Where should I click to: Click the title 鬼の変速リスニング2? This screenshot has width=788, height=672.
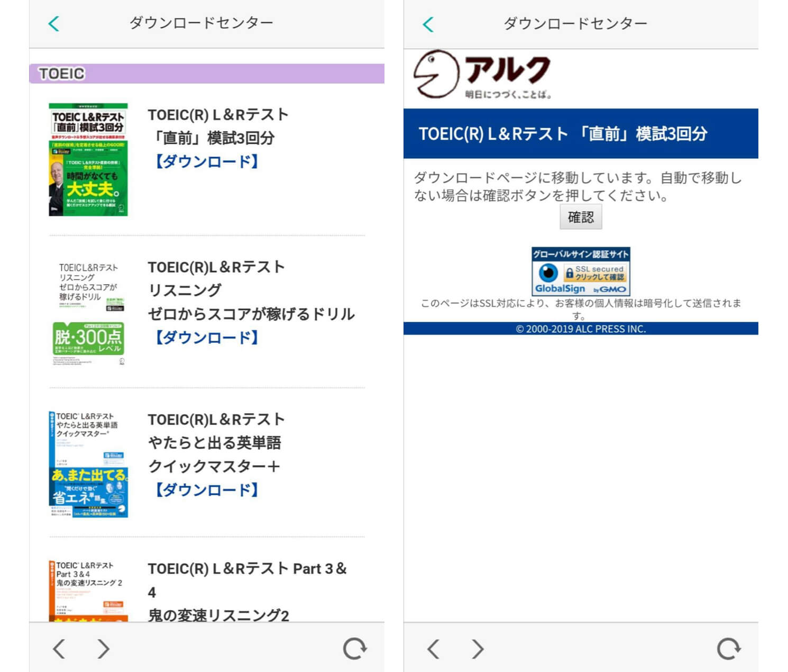coord(218,615)
